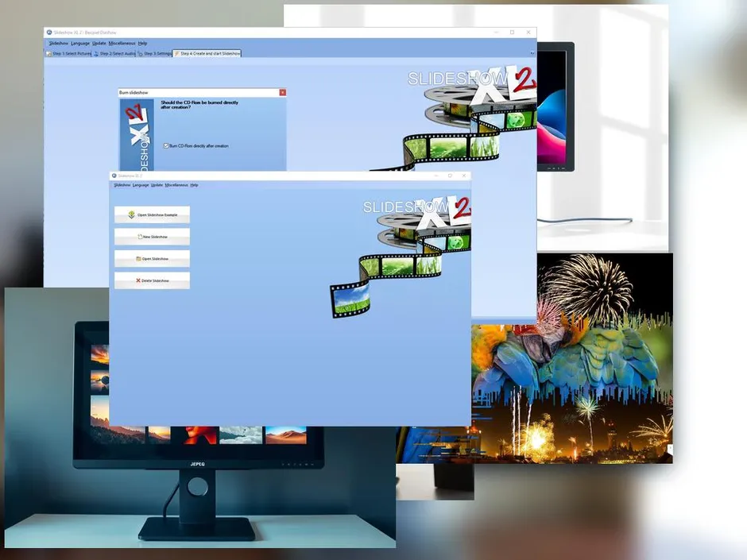Viewport: 747px width, 560px height.
Task: Click the icon on Step 2: Select Audio tab
Action: 95,54
